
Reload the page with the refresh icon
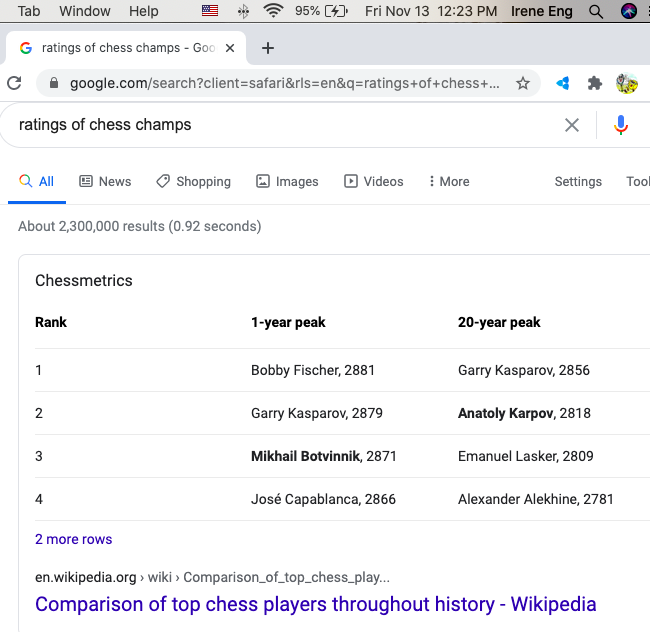[x=14, y=84]
